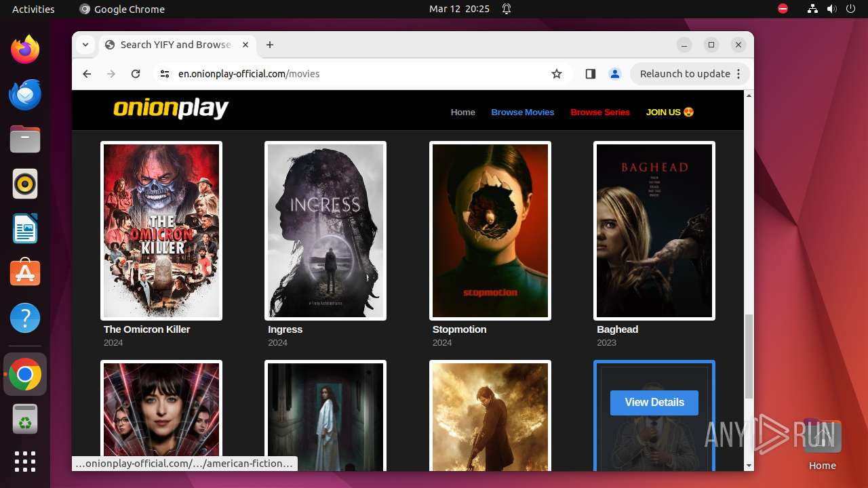868x488 pixels.
Task: Click the red do-not-disturb indicator icon
Action: click(783, 9)
